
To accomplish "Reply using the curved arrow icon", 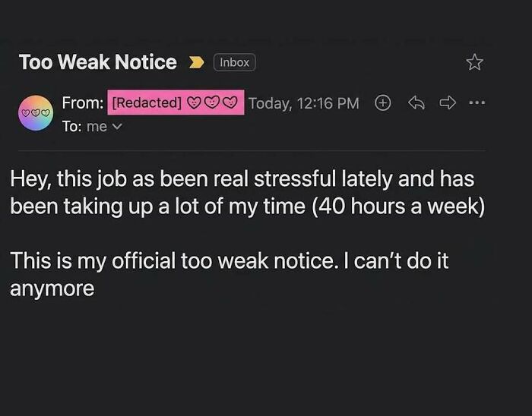I will click(x=416, y=102).
